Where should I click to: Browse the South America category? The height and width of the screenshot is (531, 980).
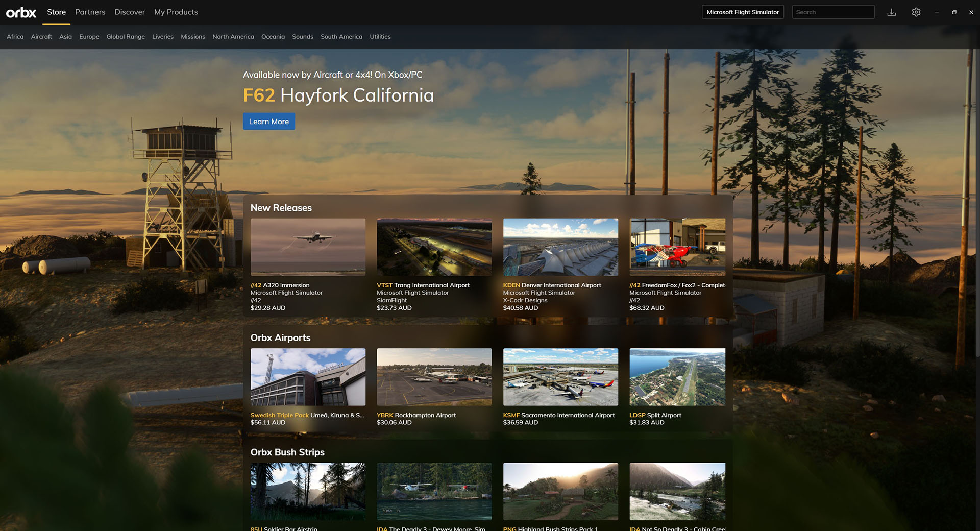point(341,37)
